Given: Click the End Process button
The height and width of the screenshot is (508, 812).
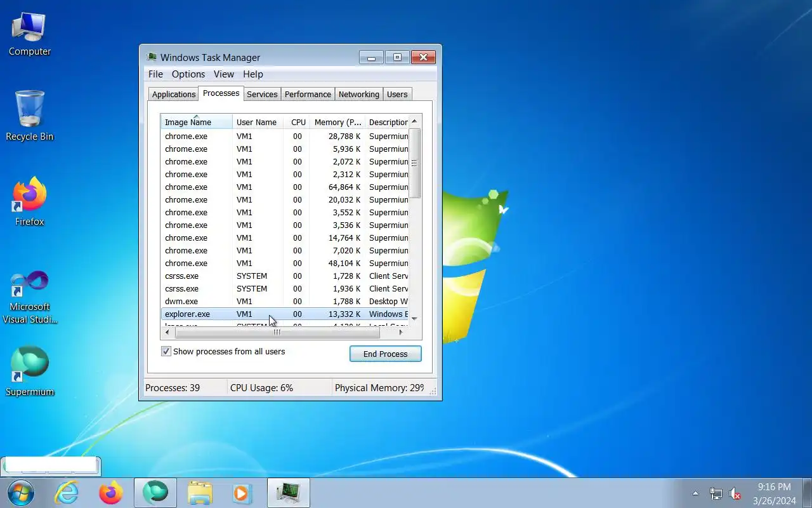Looking at the screenshot, I should point(385,354).
